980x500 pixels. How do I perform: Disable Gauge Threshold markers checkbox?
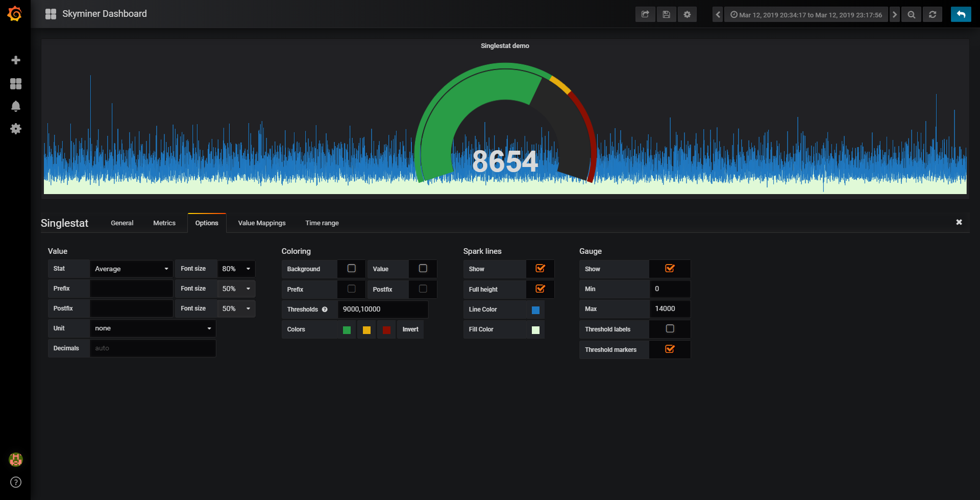pyautogui.click(x=670, y=349)
